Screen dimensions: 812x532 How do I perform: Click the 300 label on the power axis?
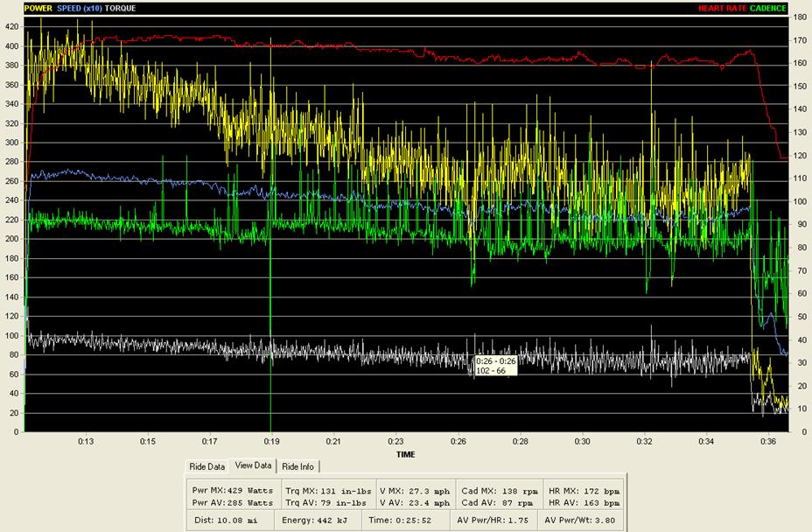tap(12, 143)
